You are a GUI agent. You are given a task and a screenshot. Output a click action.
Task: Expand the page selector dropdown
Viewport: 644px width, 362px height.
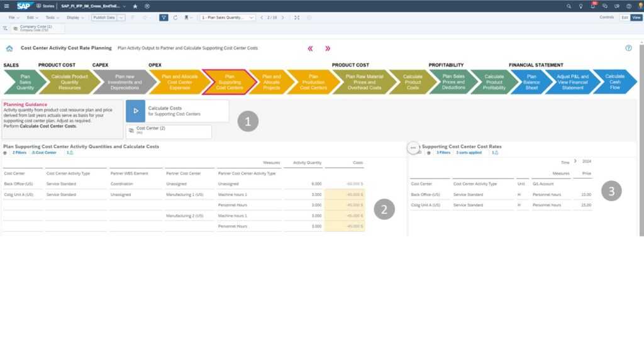tap(252, 18)
